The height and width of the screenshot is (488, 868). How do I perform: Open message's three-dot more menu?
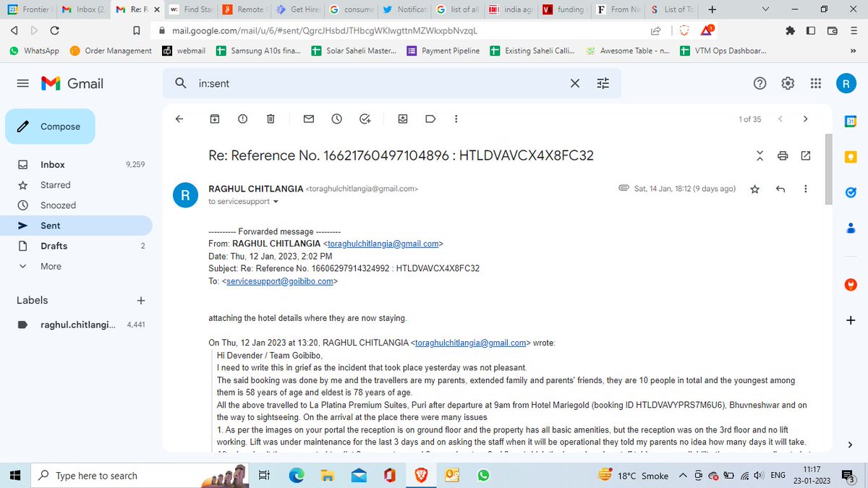[806, 189]
